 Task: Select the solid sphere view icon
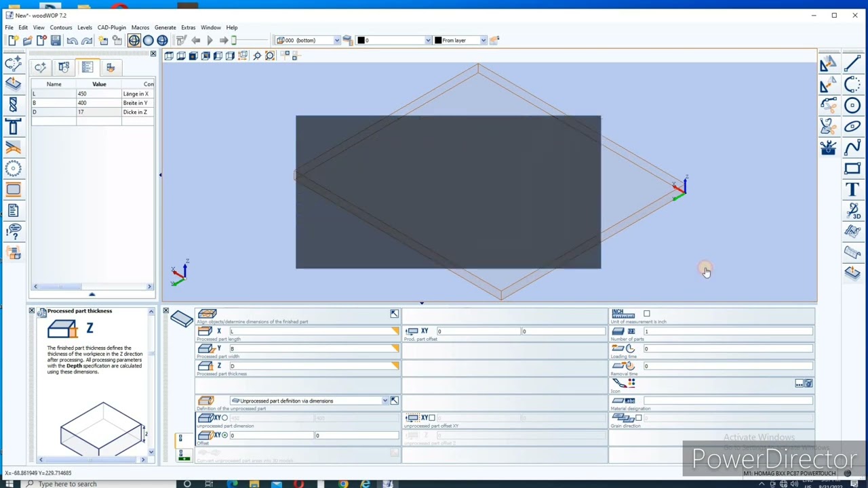(x=148, y=41)
